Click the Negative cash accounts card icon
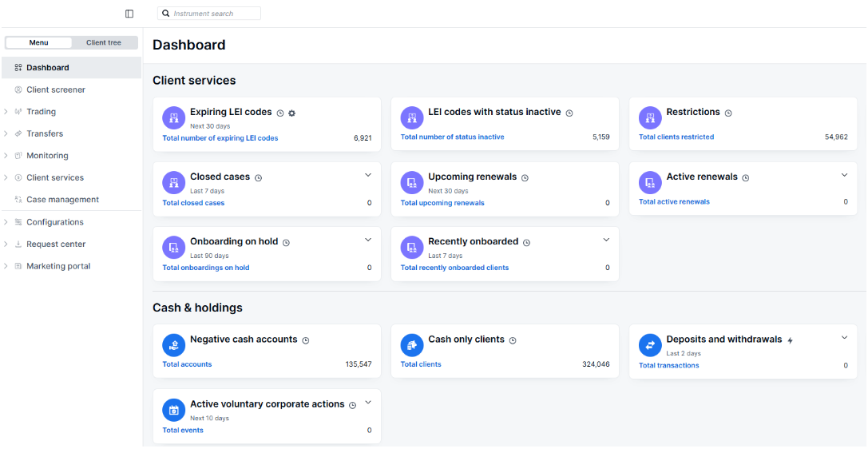Image resolution: width=868 pixels, height=449 pixels. tap(173, 345)
